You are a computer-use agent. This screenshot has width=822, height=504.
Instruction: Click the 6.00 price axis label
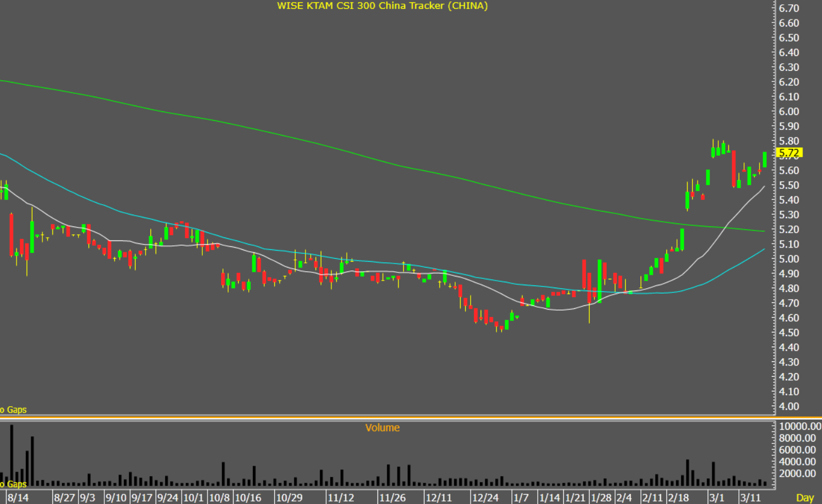(789, 111)
